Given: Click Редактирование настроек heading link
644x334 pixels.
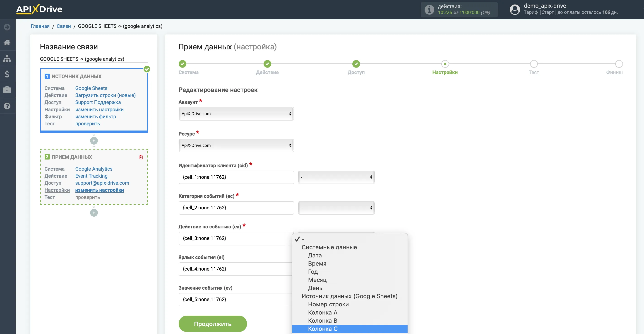Looking at the screenshot, I should click(x=218, y=90).
